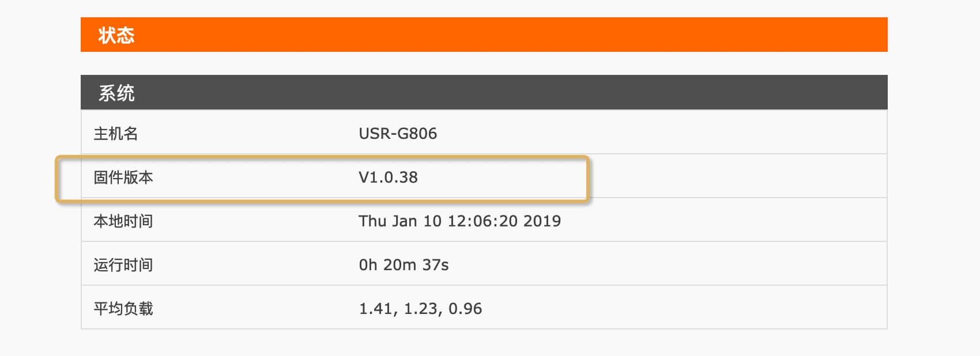The image size is (980, 356).
Task: Click the second load average 1.23
Action: (421, 309)
